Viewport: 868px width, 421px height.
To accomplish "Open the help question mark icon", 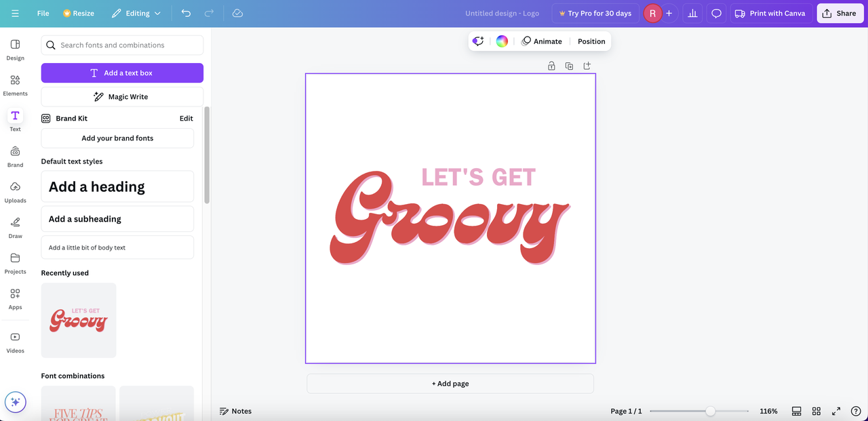I will (x=856, y=411).
